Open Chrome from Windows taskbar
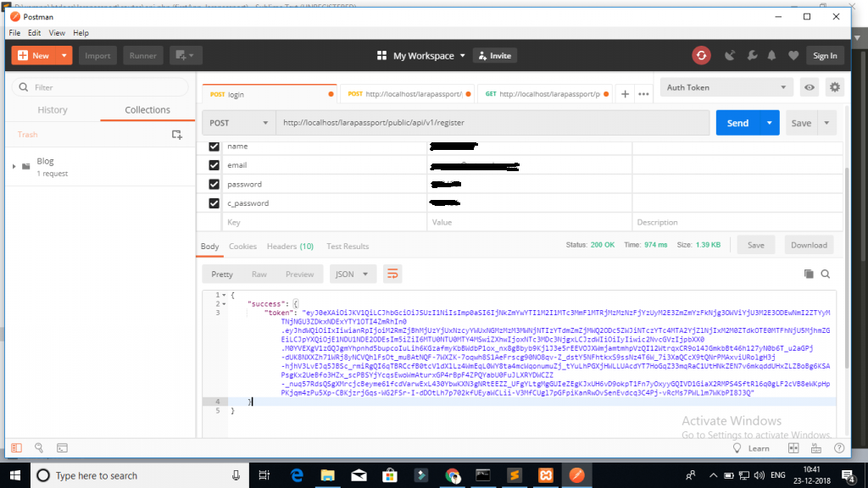Viewport: 868px width, 488px height. [453, 475]
